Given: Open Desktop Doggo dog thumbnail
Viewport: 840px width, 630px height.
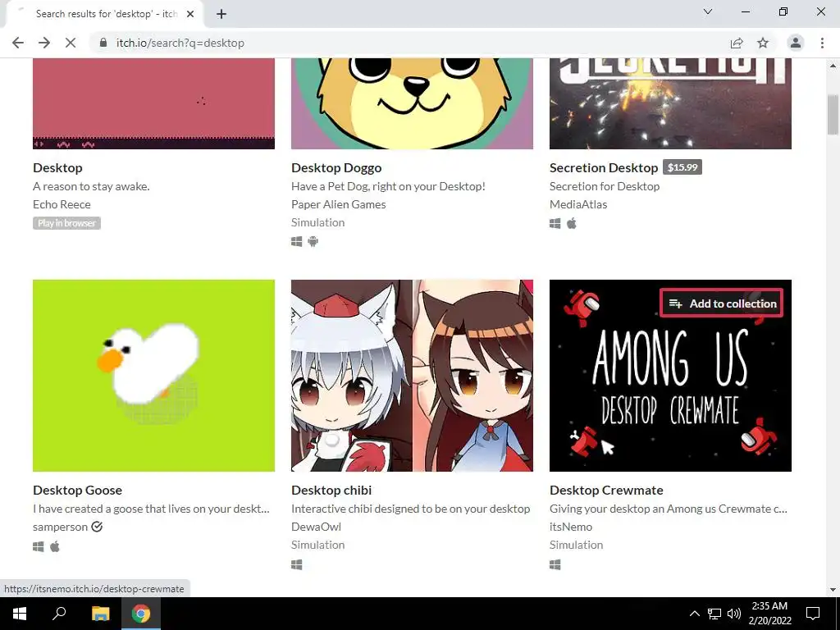Looking at the screenshot, I should point(412,103).
